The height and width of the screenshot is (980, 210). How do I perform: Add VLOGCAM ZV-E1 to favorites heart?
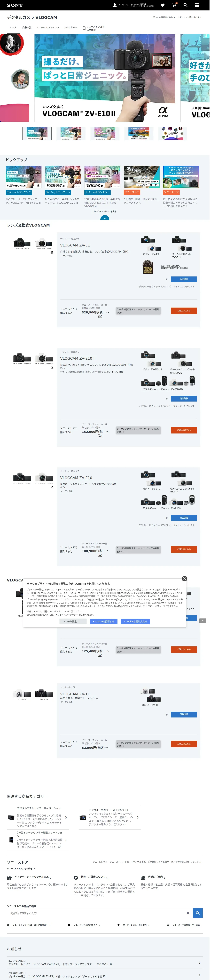coord(166,279)
